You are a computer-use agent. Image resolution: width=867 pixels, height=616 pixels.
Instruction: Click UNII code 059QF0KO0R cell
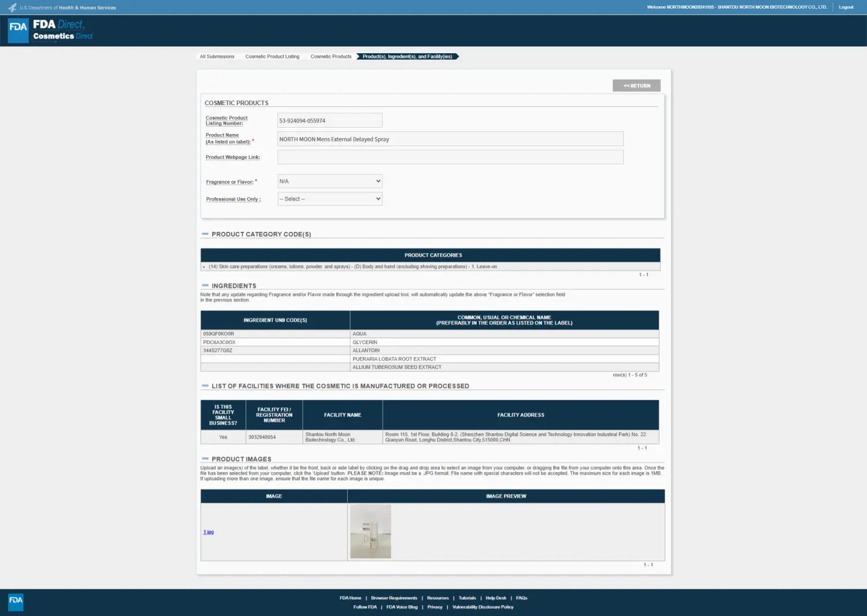(x=275, y=334)
